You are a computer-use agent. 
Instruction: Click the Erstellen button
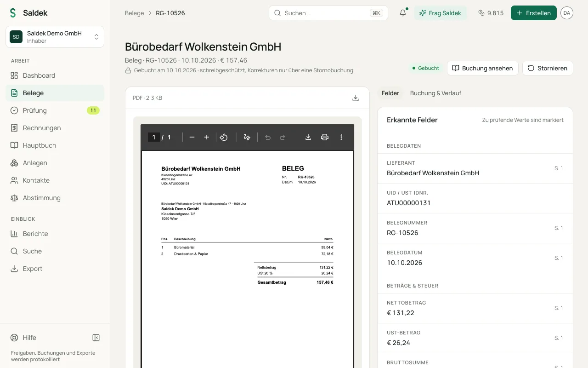534,13
